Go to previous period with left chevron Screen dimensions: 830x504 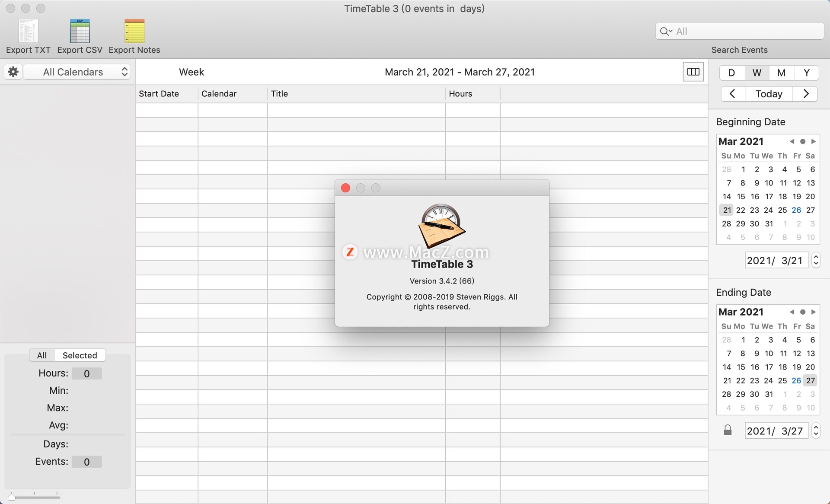[x=732, y=94]
